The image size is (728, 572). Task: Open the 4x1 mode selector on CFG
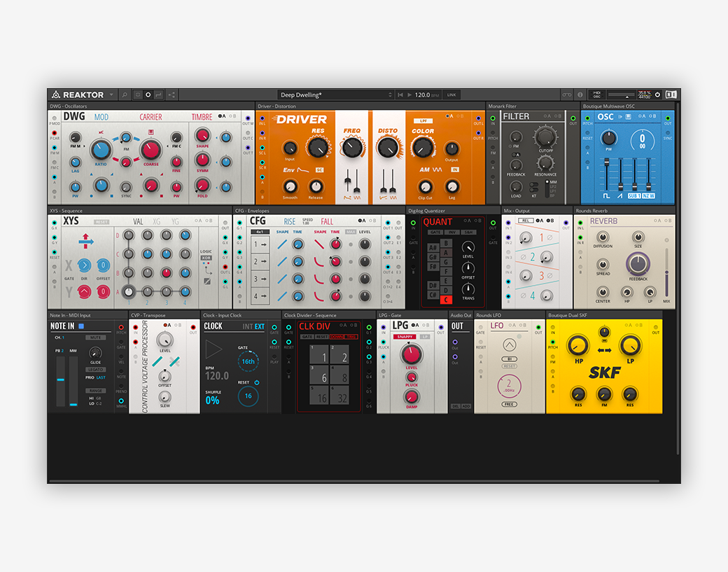pos(260,232)
